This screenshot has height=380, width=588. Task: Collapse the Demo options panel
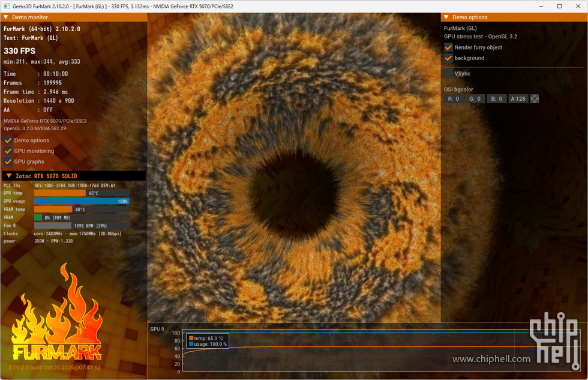[446, 17]
